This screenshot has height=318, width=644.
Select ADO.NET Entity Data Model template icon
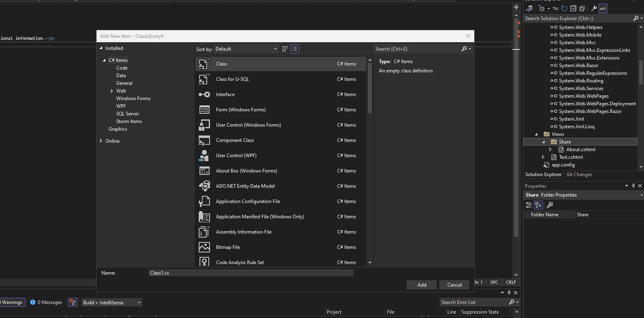[204, 186]
